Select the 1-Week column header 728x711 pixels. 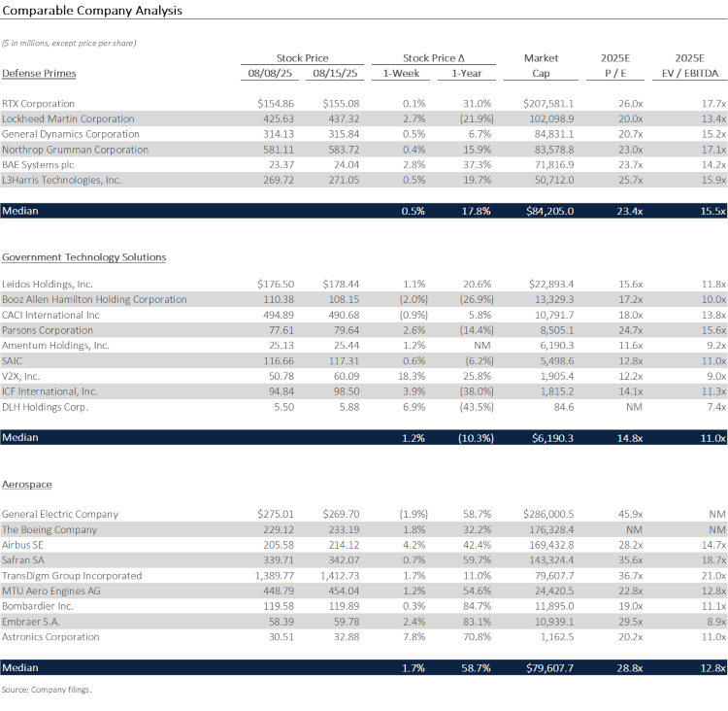coord(401,74)
